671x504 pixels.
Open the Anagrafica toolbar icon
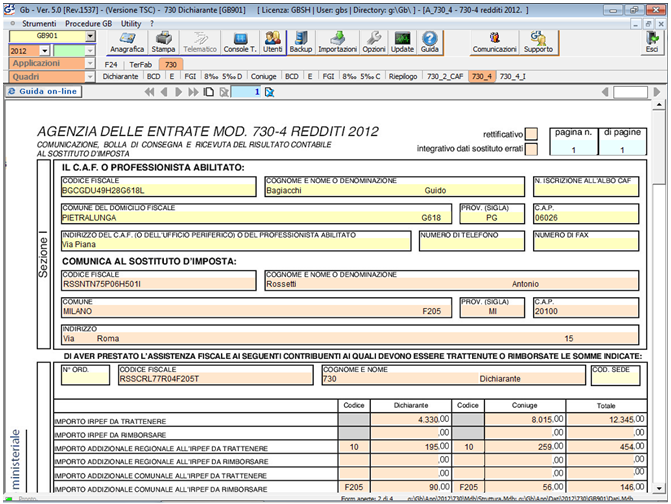(x=127, y=42)
